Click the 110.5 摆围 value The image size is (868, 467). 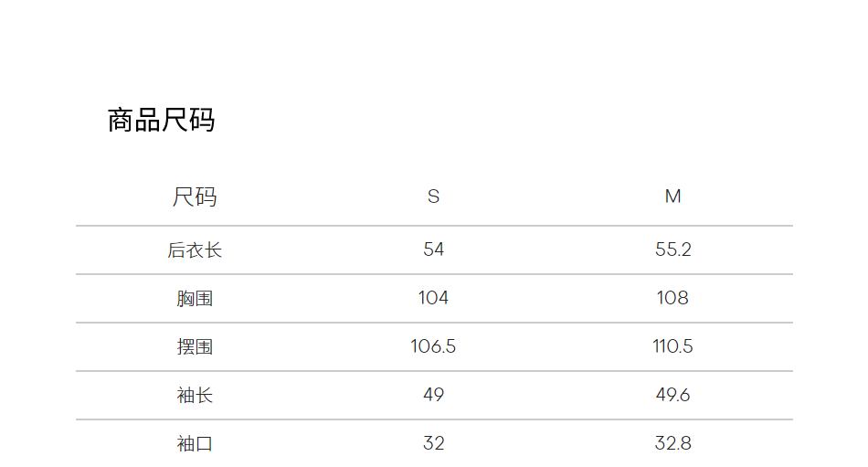[672, 346]
